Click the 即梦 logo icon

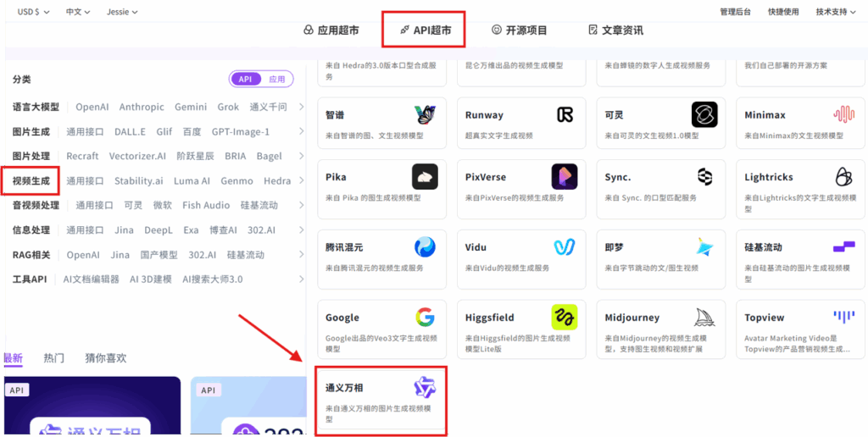pos(704,247)
